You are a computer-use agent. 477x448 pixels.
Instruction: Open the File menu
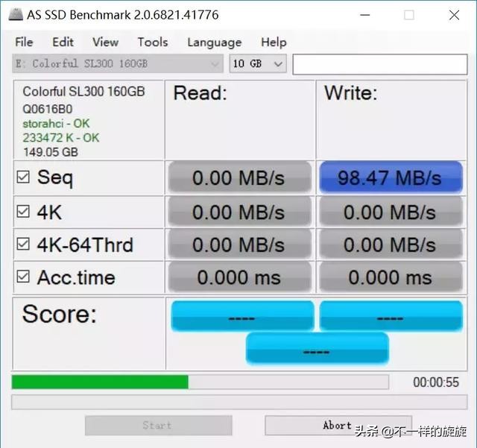click(x=24, y=42)
